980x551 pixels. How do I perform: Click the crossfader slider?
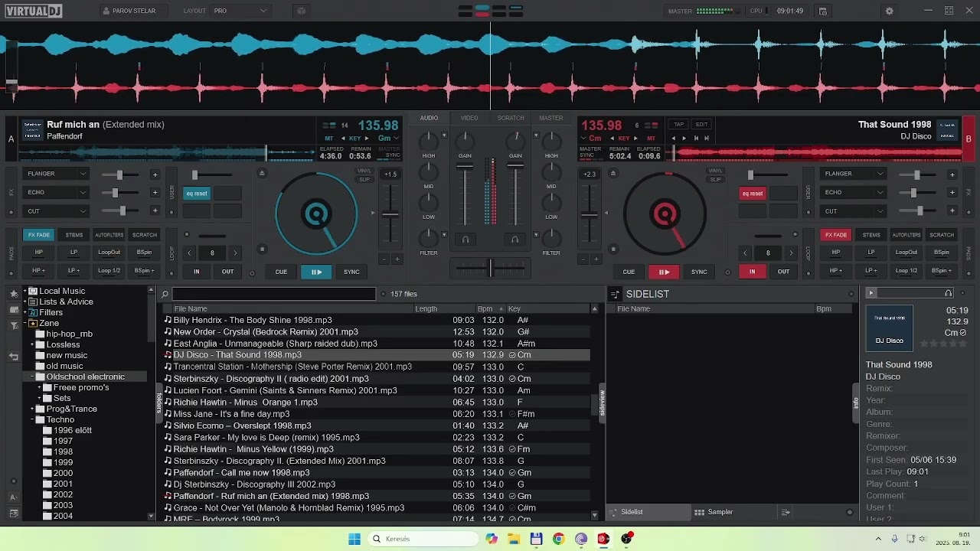(490, 267)
